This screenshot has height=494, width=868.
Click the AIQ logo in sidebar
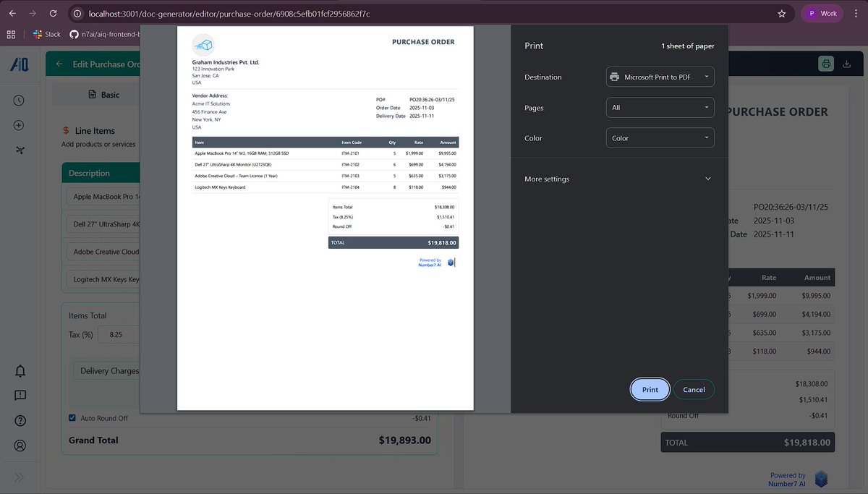[20, 64]
